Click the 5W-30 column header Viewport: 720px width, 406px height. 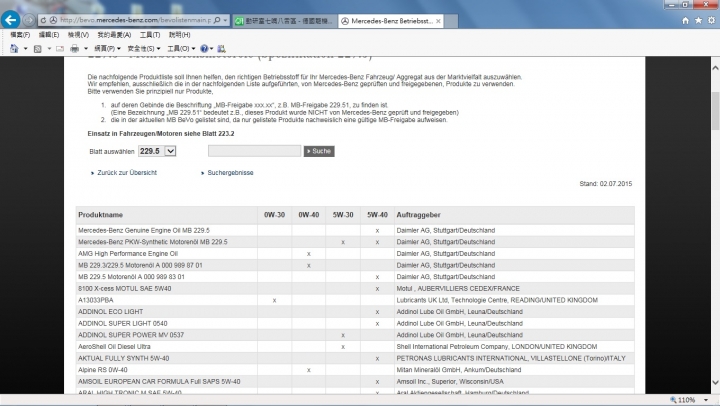[x=343, y=214]
